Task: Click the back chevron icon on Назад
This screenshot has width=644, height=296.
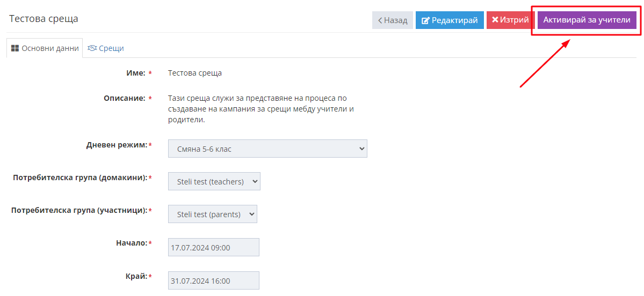Action: 380,20
